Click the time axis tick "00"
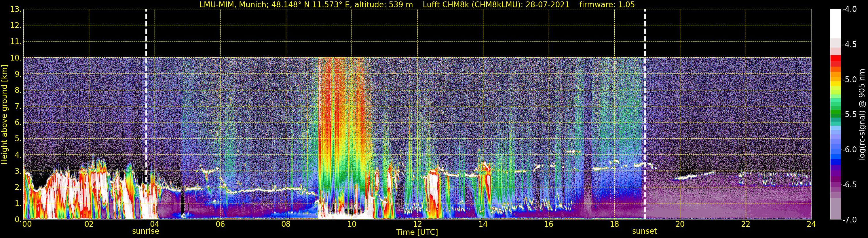 [27, 224]
